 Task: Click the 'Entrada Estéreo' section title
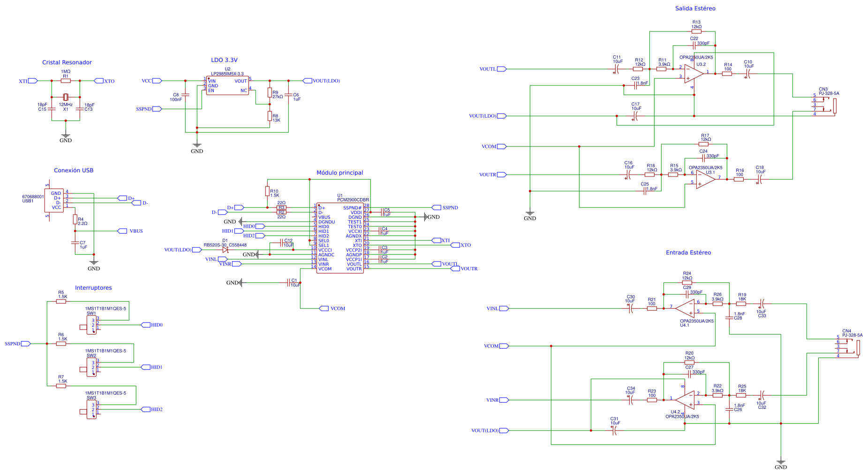(688, 253)
